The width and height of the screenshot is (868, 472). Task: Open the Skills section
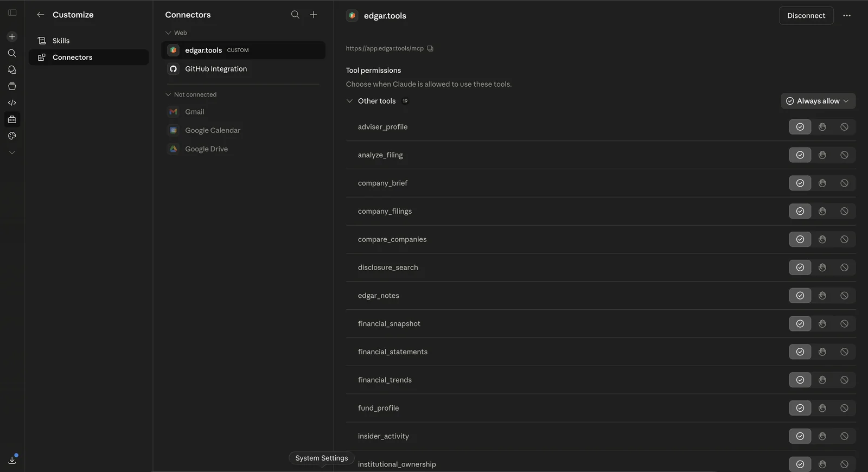click(x=88, y=41)
